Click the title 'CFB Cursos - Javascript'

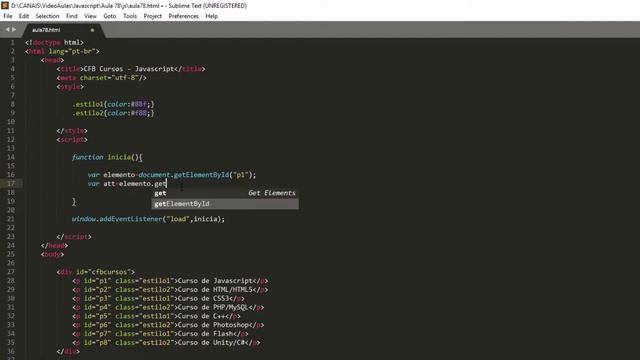pyautogui.click(x=129, y=69)
